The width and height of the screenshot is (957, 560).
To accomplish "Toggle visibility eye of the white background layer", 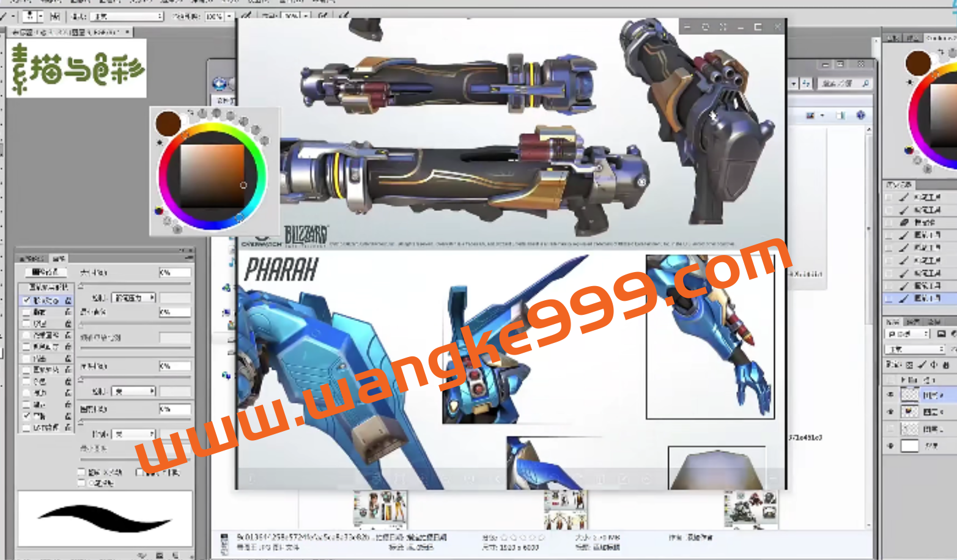I will [890, 446].
